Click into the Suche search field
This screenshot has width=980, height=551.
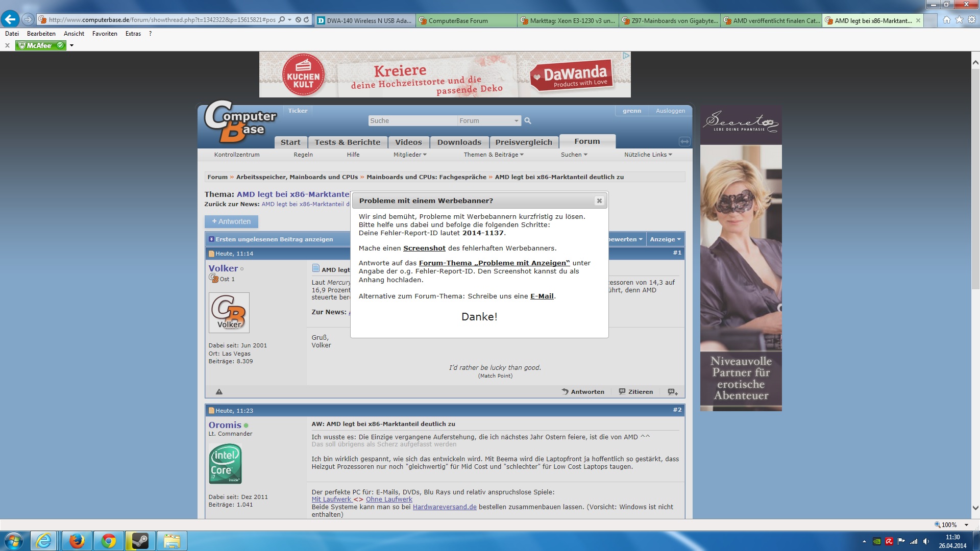411,121
